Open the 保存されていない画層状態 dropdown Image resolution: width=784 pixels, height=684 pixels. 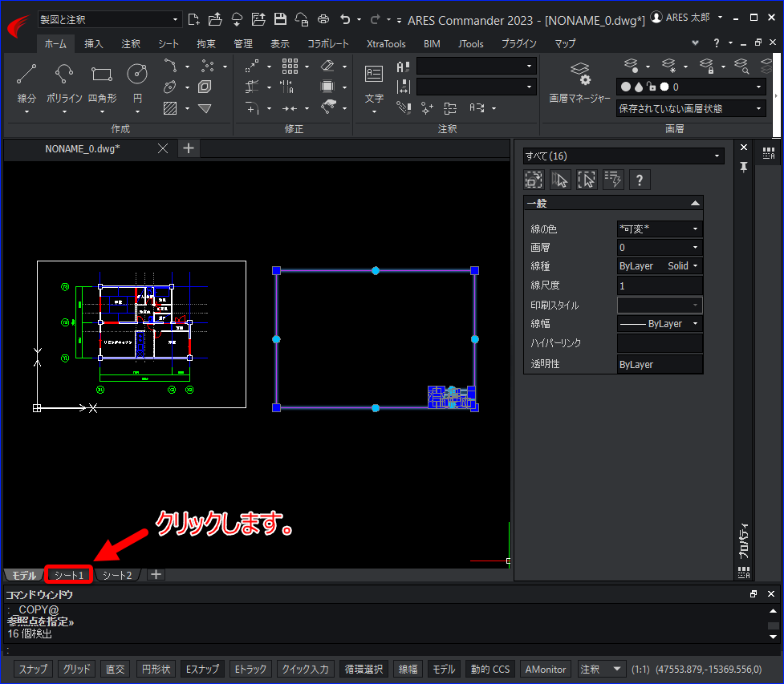point(691,108)
